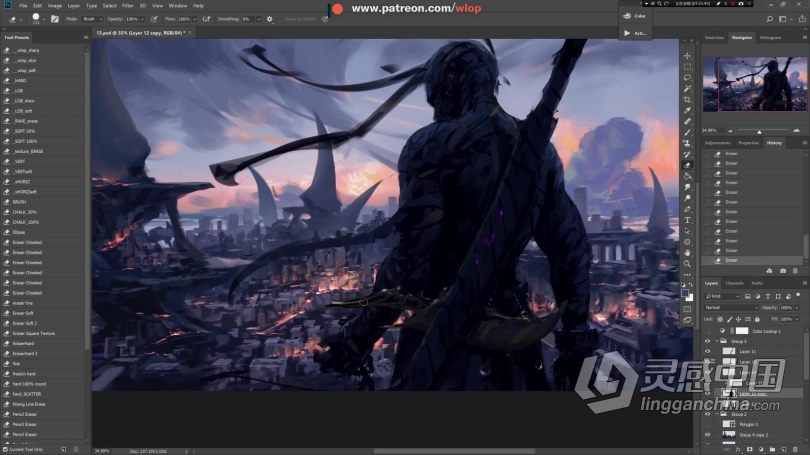Create new snapshot in History panel
810x455 pixels.
pos(783,271)
